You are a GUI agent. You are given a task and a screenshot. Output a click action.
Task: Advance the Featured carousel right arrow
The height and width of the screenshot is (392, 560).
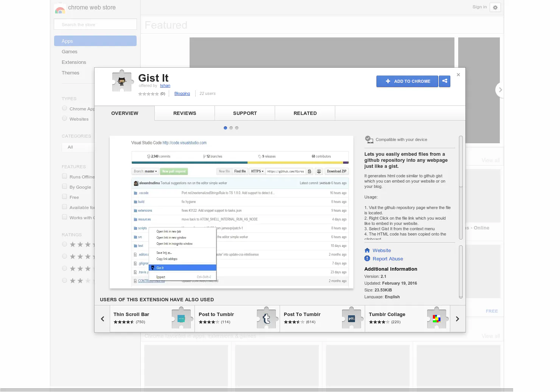click(x=500, y=90)
